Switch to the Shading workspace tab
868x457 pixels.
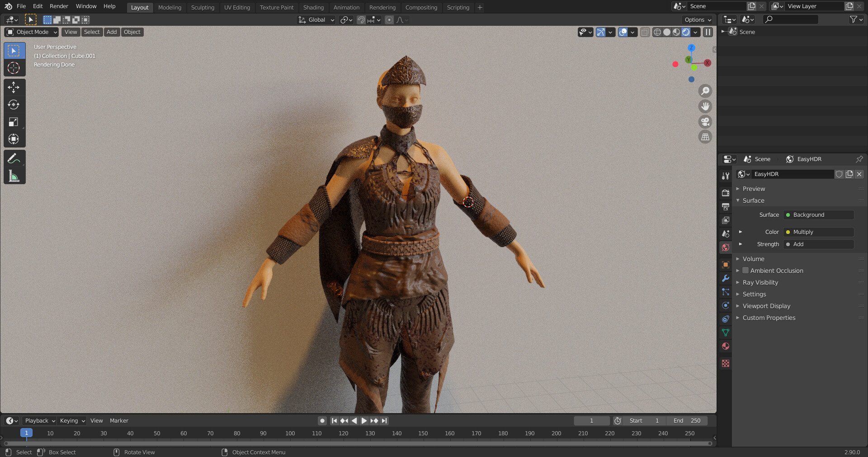click(313, 7)
